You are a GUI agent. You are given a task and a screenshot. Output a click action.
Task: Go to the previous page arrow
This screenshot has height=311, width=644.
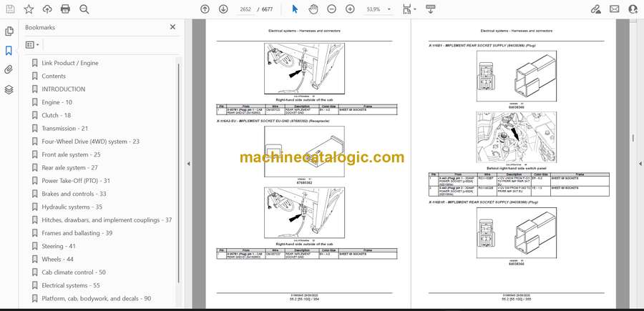pos(205,9)
